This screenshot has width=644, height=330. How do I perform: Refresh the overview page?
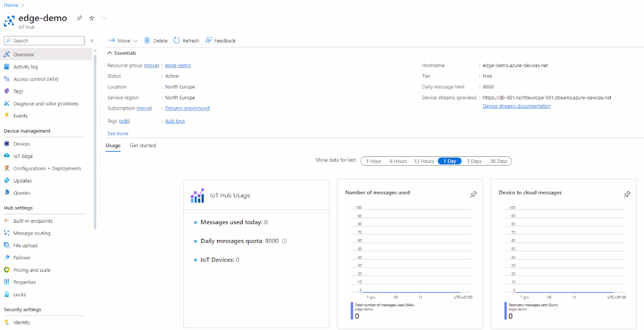186,41
